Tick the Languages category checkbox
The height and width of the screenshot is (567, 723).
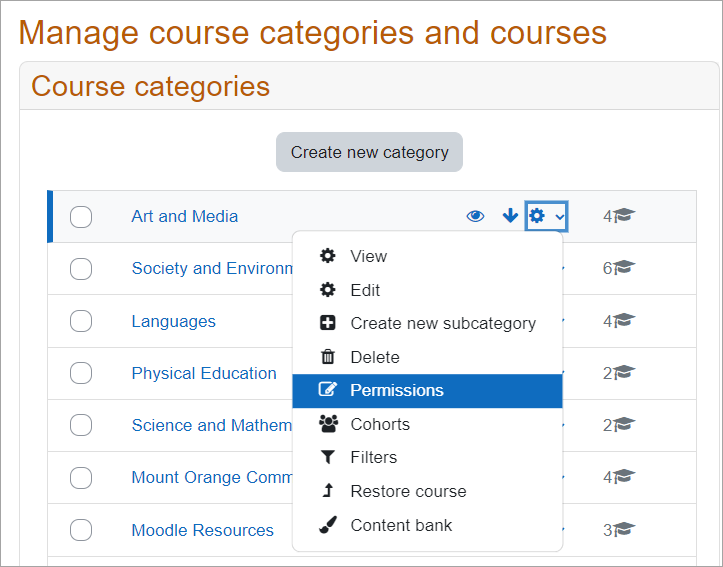click(x=81, y=322)
